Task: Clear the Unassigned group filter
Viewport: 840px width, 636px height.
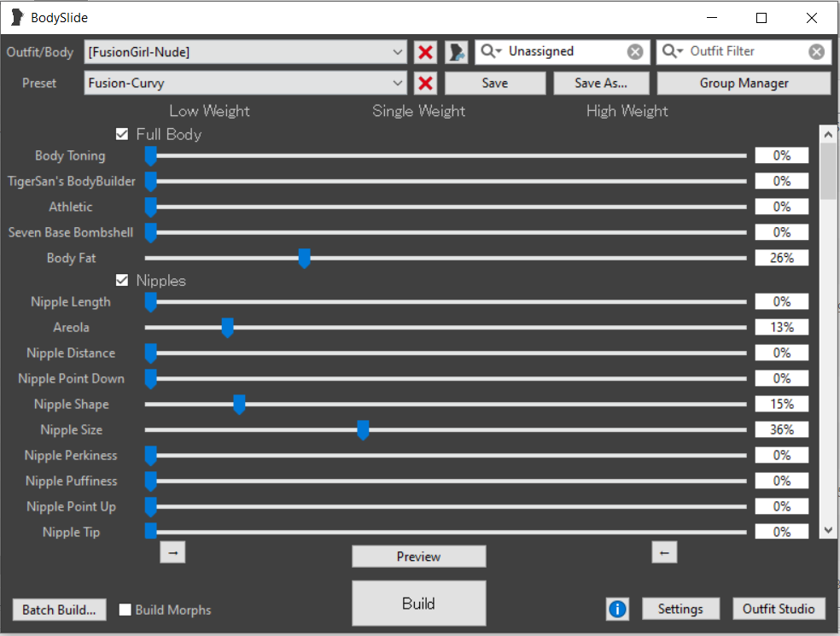Action: point(635,51)
